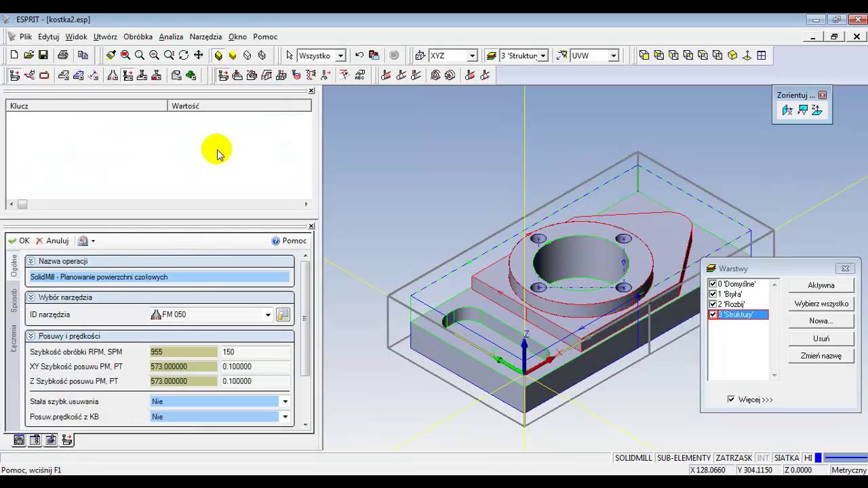868x488 pixels.
Task: Toggle the 1 'Bryła' layer checkbox
Action: 713,294
